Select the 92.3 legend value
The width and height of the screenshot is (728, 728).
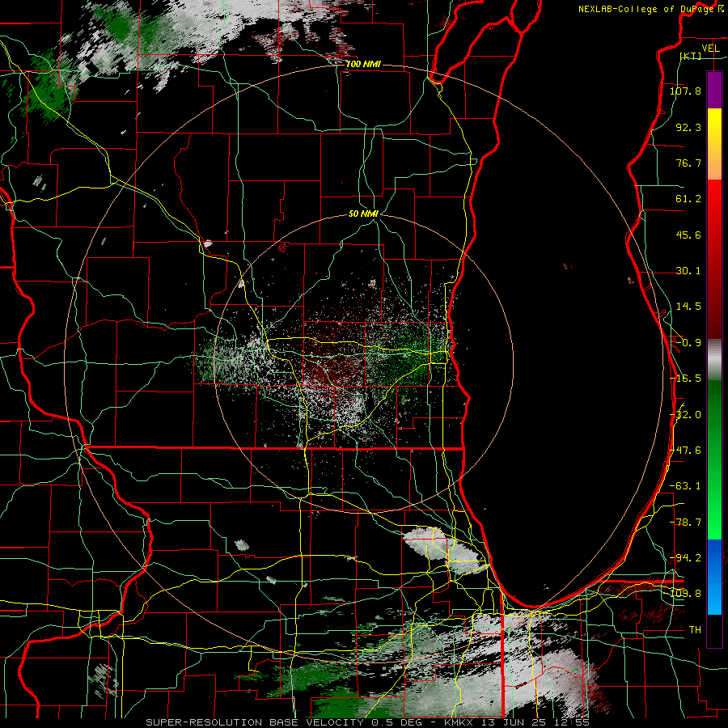pyautogui.click(x=688, y=127)
